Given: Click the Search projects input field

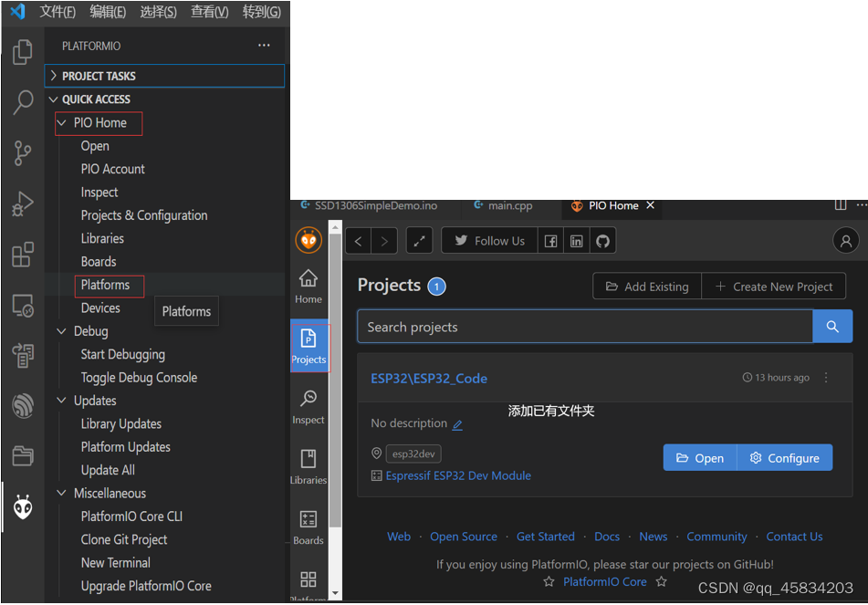Looking at the screenshot, I should [x=585, y=327].
